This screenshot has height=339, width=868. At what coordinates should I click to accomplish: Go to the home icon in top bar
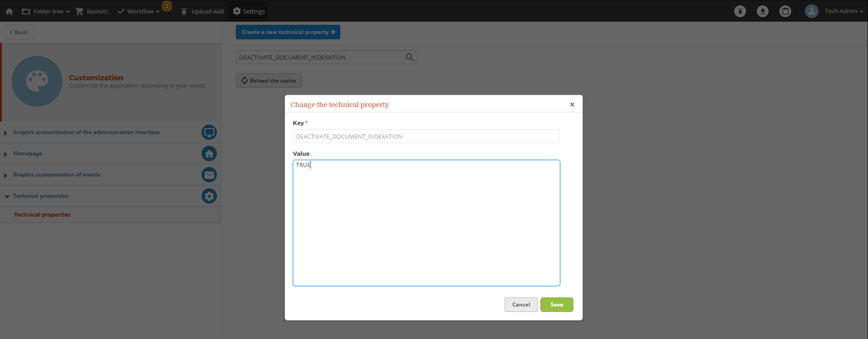[9, 11]
